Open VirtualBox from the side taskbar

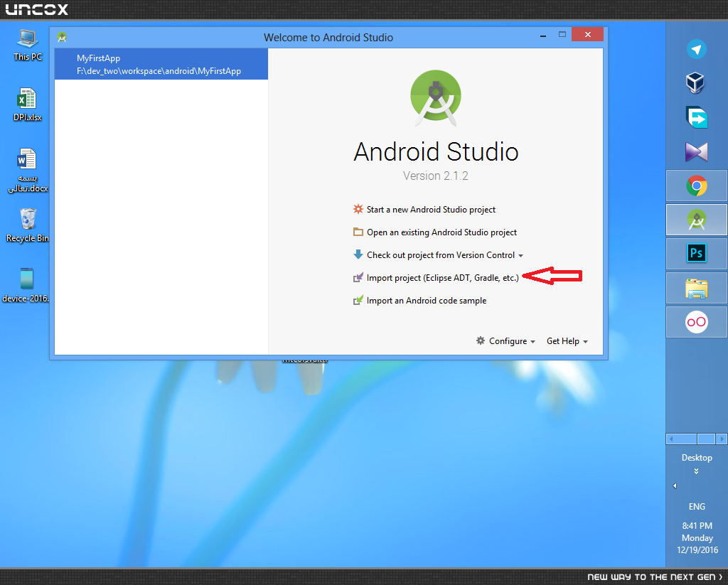click(695, 83)
